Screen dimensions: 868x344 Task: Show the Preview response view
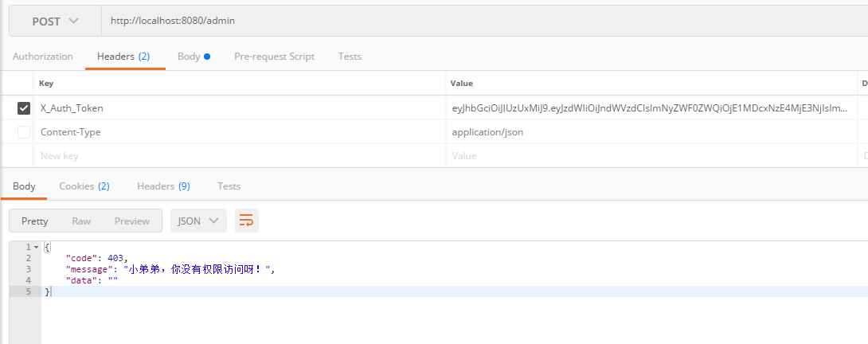(x=131, y=221)
